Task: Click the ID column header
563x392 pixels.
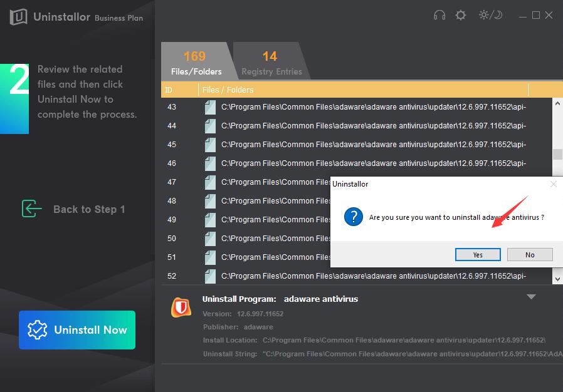Action: pyautogui.click(x=179, y=90)
